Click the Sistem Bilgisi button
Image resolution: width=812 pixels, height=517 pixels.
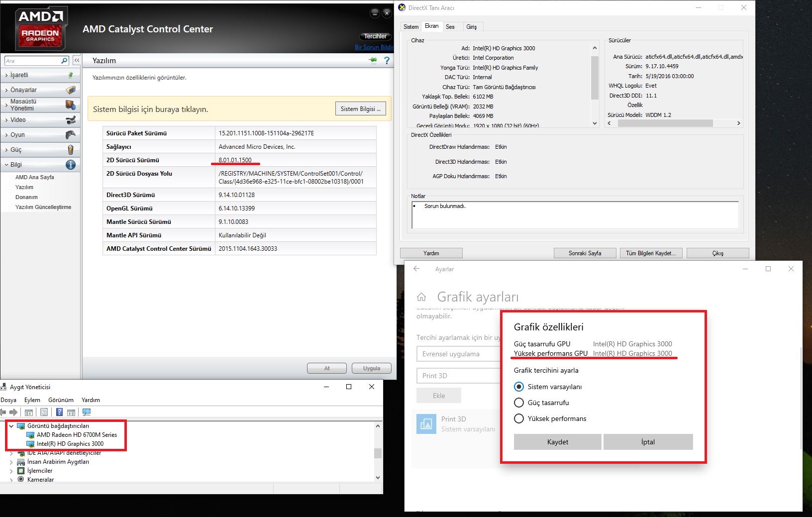pos(361,109)
